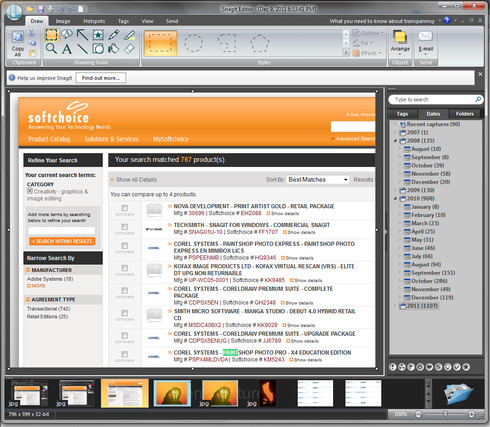Viewport: 490px width, 427px height.
Task: Switch to the Image ribbon tab
Action: (x=63, y=21)
